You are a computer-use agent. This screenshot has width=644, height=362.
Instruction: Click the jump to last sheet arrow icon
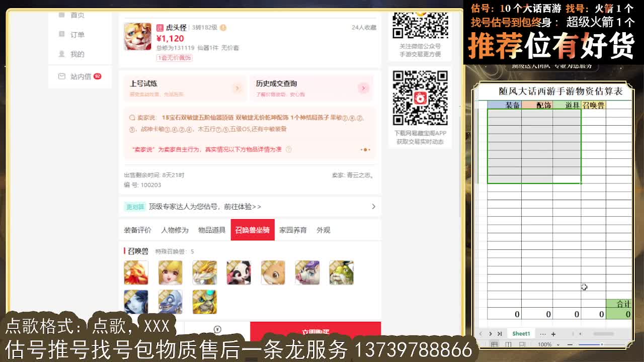pyautogui.click(x=500, y=333)
